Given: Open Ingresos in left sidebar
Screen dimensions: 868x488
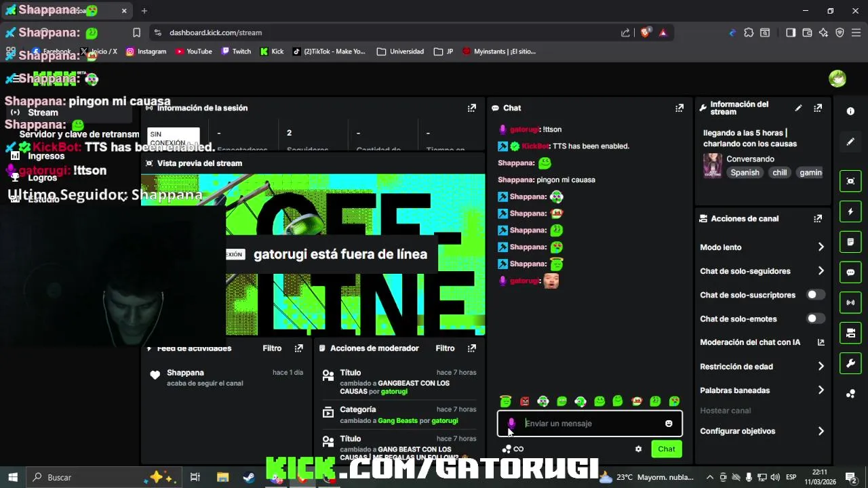Looking at the screenshot, I should 46,156.
